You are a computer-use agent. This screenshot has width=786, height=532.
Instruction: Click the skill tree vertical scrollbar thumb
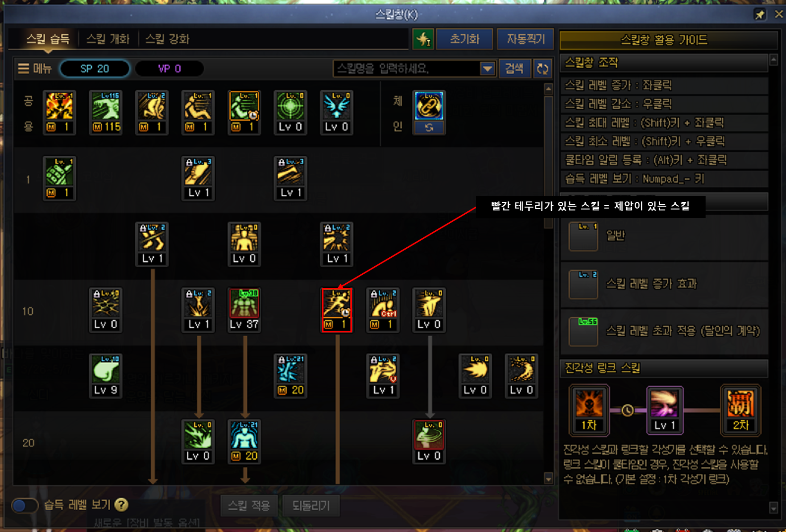549,161
